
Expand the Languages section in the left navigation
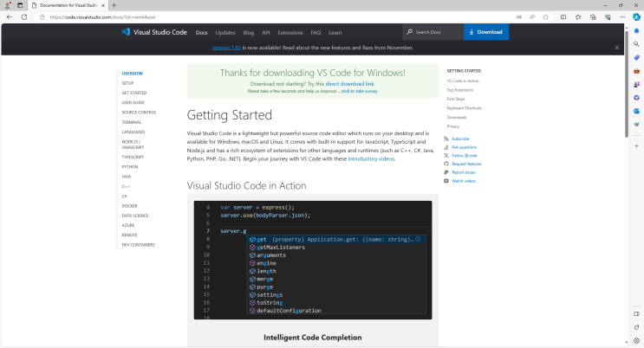point(133,132)
